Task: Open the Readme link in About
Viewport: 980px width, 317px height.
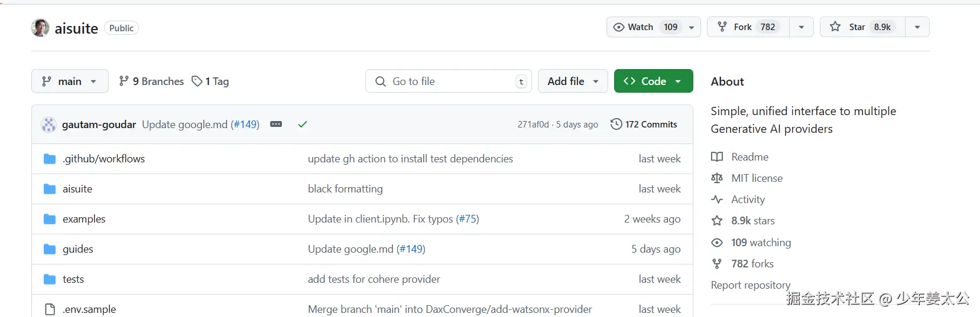Action: (749, 157)
